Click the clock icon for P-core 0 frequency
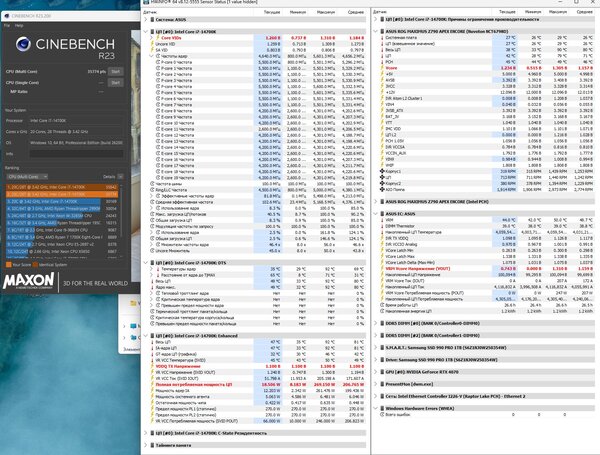600x455 pixels. (158, 62)
